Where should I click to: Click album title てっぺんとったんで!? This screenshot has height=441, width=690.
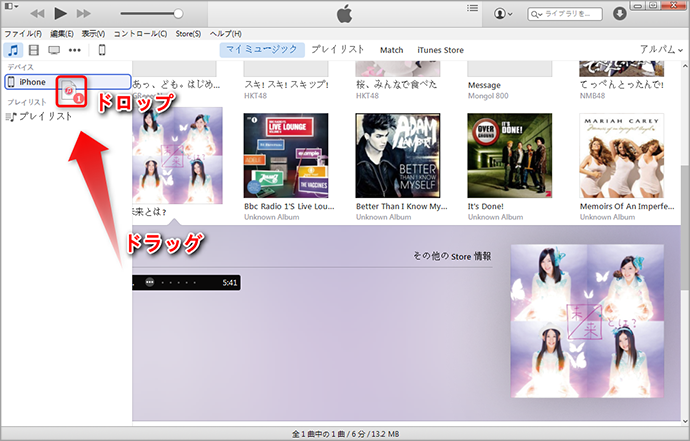[621, 85]
